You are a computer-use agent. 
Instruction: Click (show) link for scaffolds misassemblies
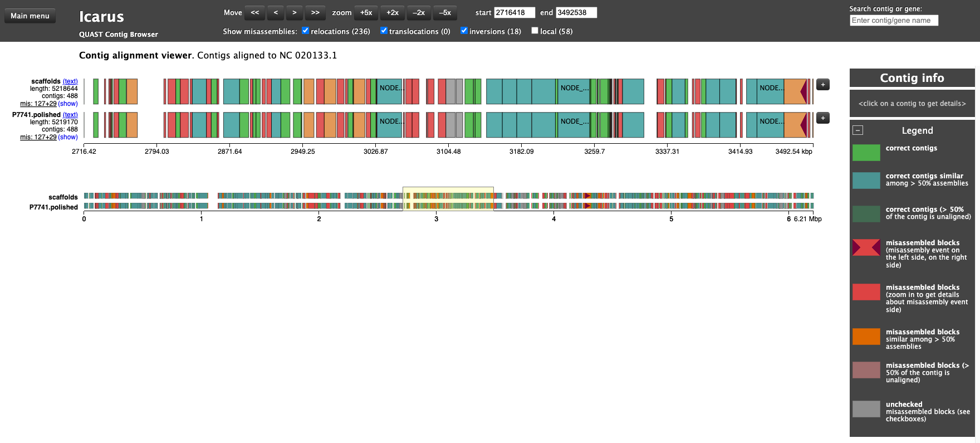68,104
